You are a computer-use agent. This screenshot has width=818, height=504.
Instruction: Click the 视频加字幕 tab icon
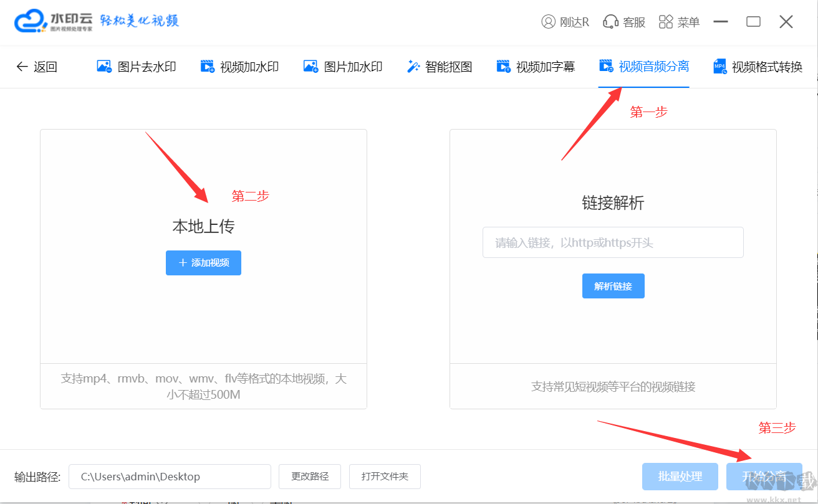click(x=504, y=66)
